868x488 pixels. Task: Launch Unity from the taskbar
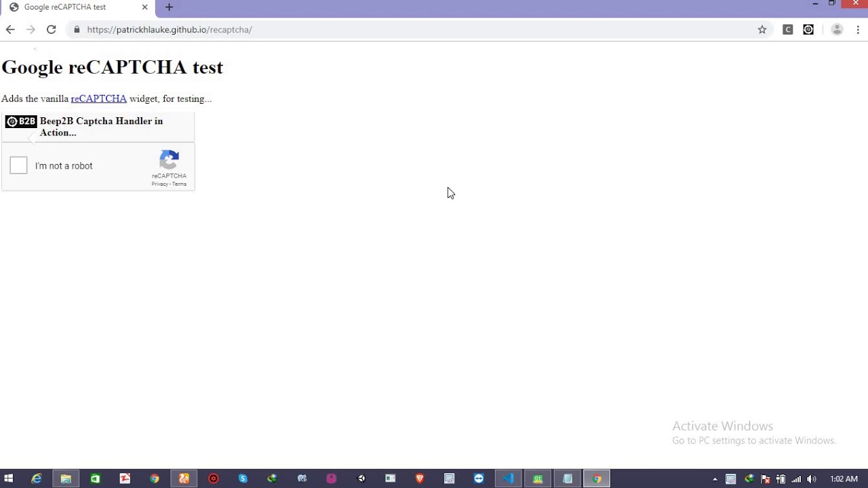click(x=361, y=479)
